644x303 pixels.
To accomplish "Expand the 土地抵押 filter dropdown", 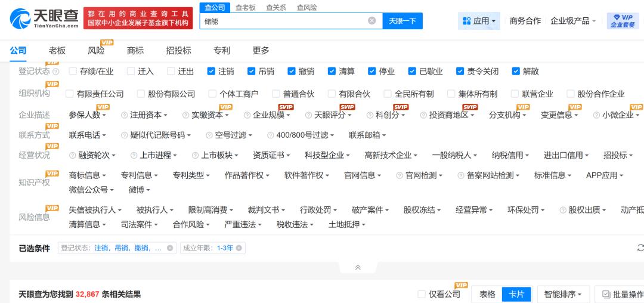I will click(347, 225).
